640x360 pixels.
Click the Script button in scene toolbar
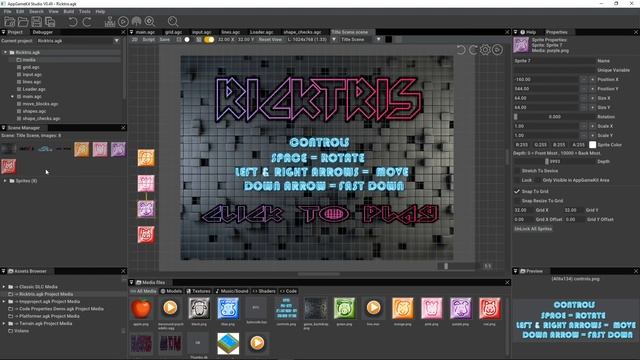point(149,40)
